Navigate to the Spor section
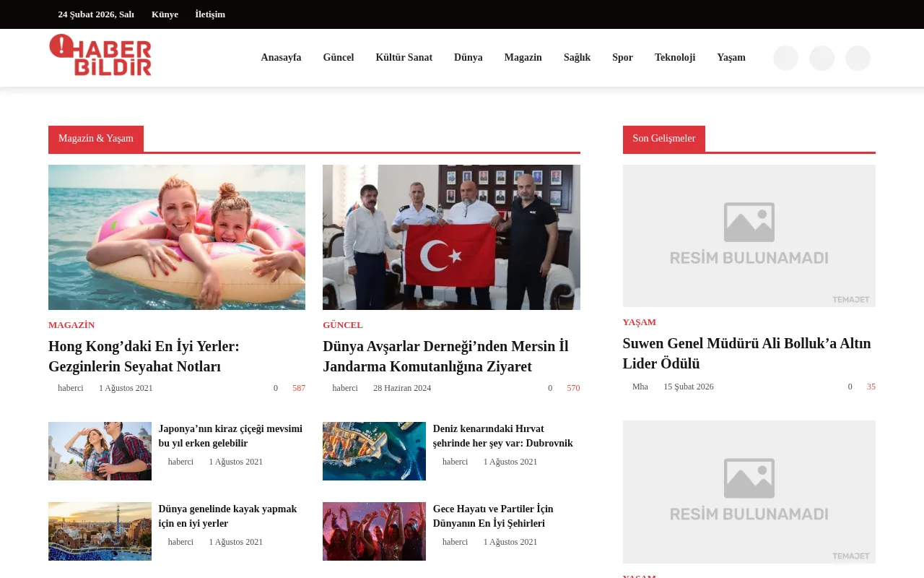The height and width of the screenshot is (578, 924). pos(622,57)
